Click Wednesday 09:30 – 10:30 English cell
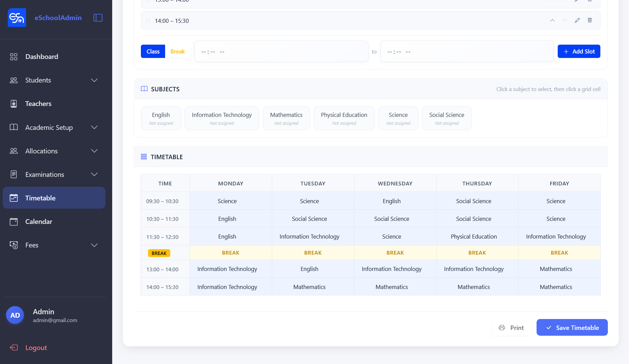Viewport: 629px width, 364px height. click(395, 201)
